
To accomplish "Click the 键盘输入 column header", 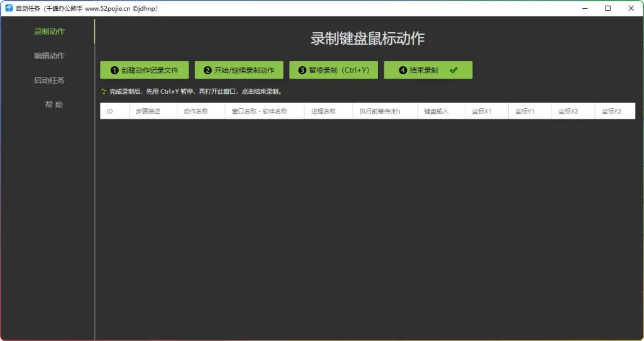I will pyautogui.click(x=436, y=111).
